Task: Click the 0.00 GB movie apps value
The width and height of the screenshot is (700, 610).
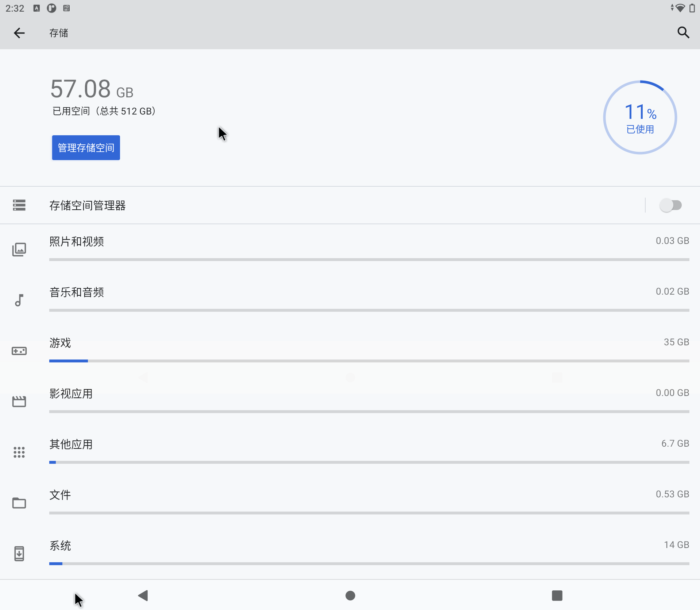Action: [672, 393]
